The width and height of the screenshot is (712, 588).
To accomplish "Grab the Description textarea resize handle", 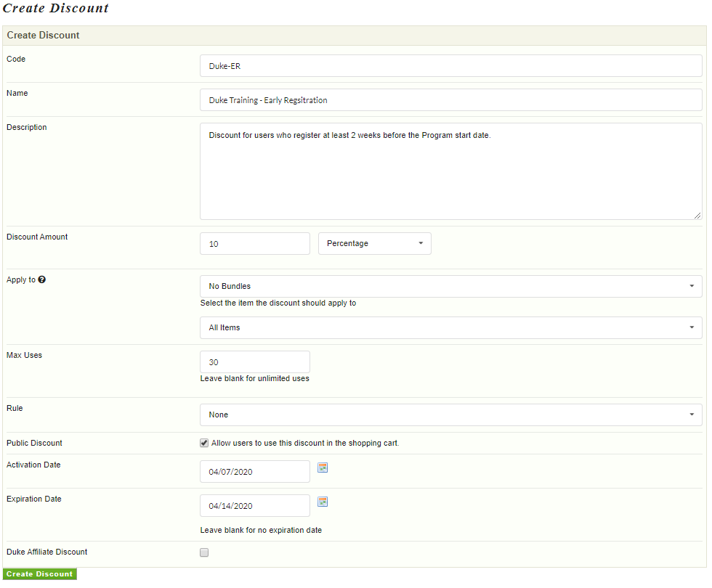I will [x=697, y=216].
